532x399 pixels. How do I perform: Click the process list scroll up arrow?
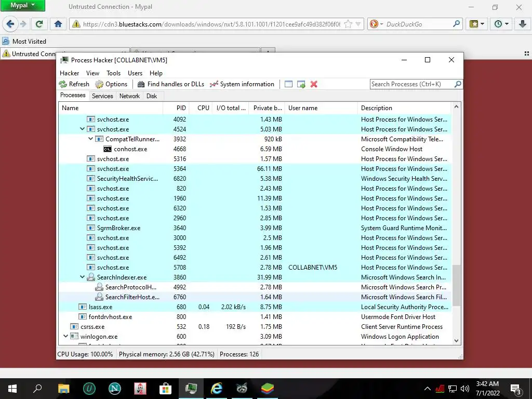[456, 107]
